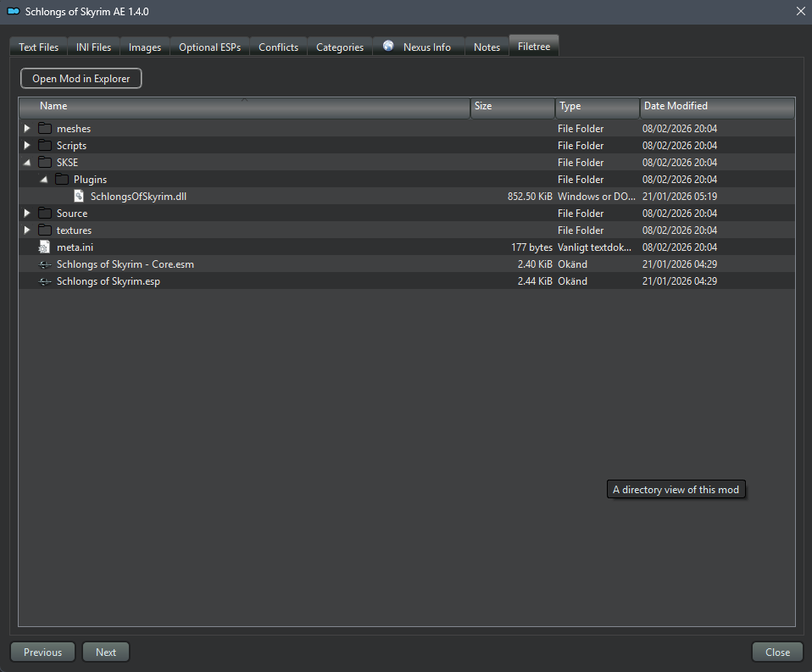Click the Nexus Info globe icon

388,46
